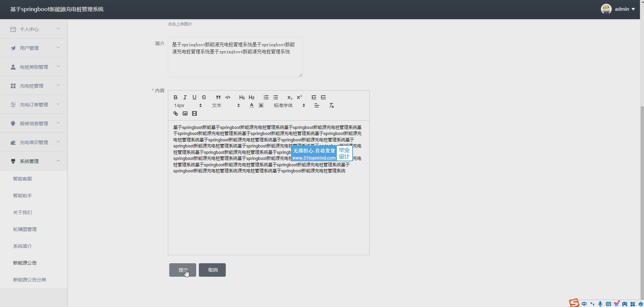Decrease indent in editor
Screen dimensions: 644x307
coord(314,97)
